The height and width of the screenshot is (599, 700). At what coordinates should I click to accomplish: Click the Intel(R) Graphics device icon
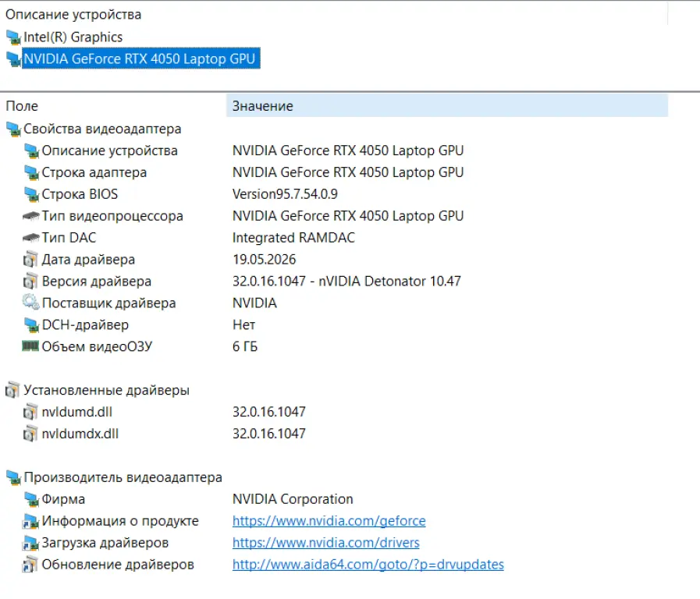[x=13, y=37]
